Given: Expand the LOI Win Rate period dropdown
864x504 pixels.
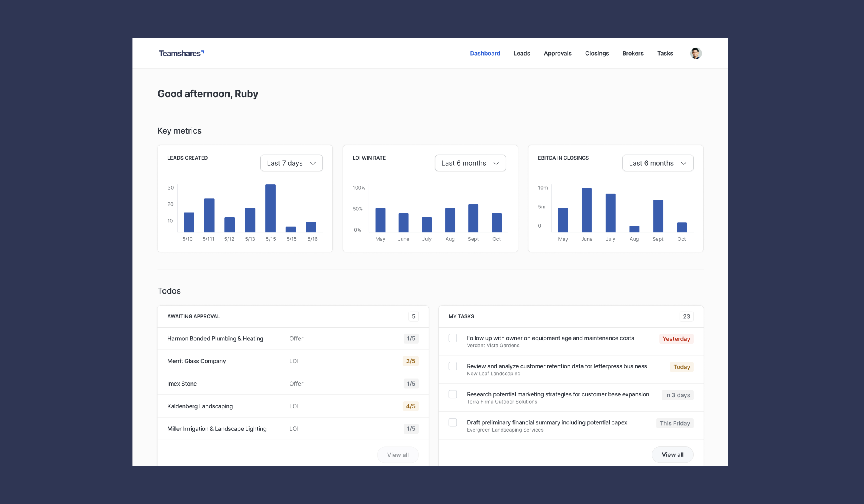Looking at the screenshot, I should pyautogui.click(x=470, y=163).
